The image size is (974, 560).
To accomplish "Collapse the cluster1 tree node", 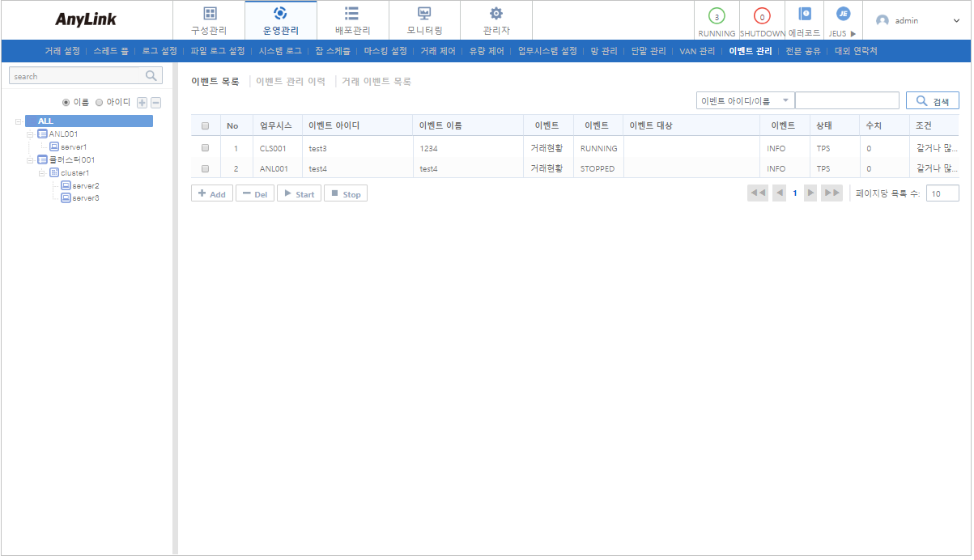I will click(x=42, y=173).
